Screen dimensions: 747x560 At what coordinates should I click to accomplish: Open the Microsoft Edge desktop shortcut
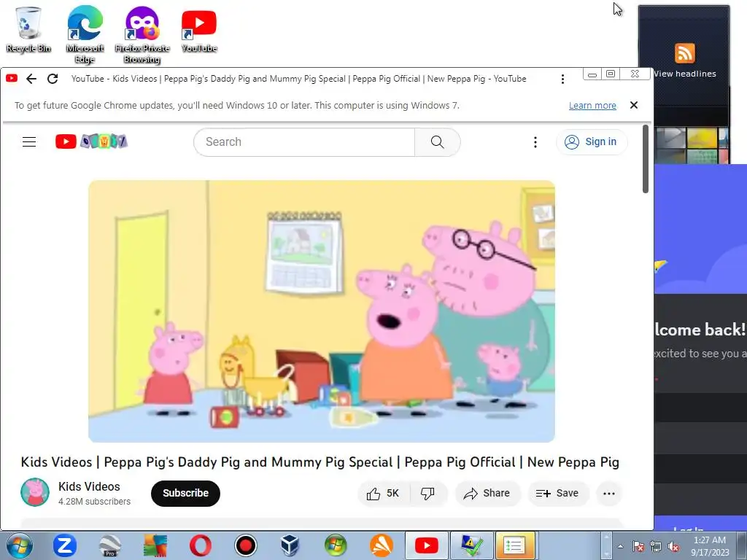85,34
